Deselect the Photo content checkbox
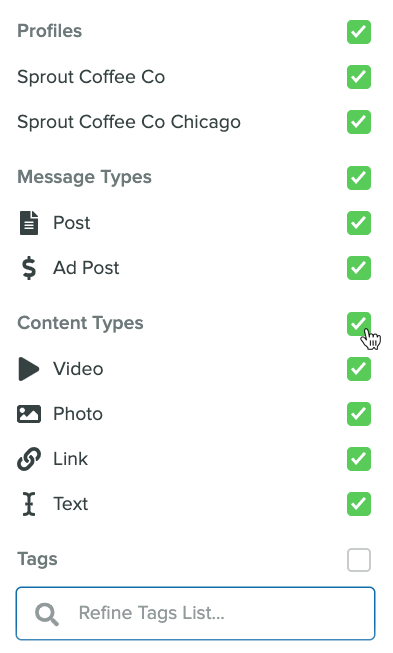Screen dimensions: 393x653 click(x=359, y=414)
